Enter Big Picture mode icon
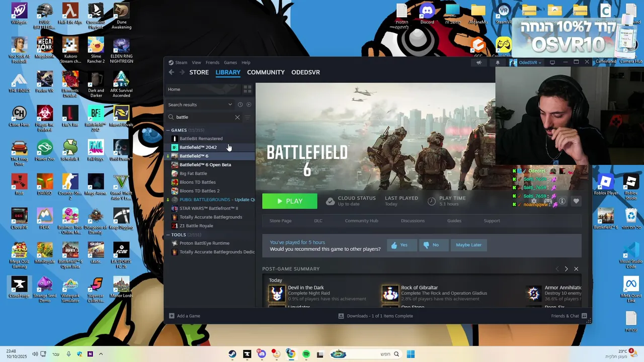644x362 pixels. (552, 63)
